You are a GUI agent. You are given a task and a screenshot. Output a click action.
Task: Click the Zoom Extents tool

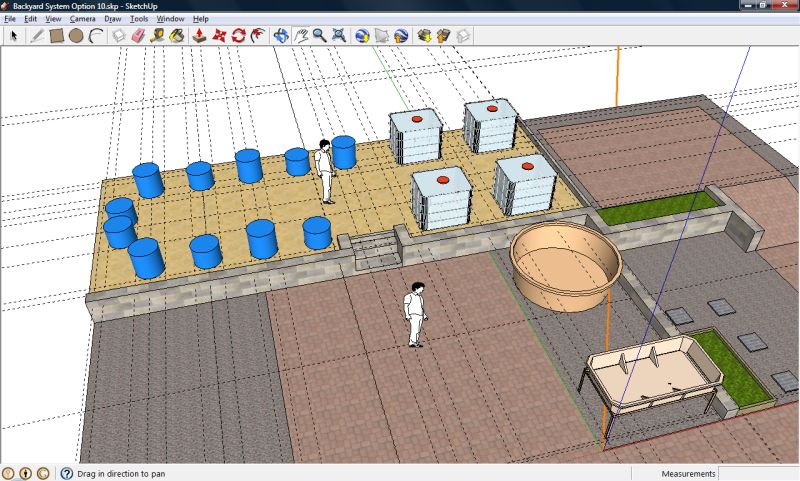340,35
